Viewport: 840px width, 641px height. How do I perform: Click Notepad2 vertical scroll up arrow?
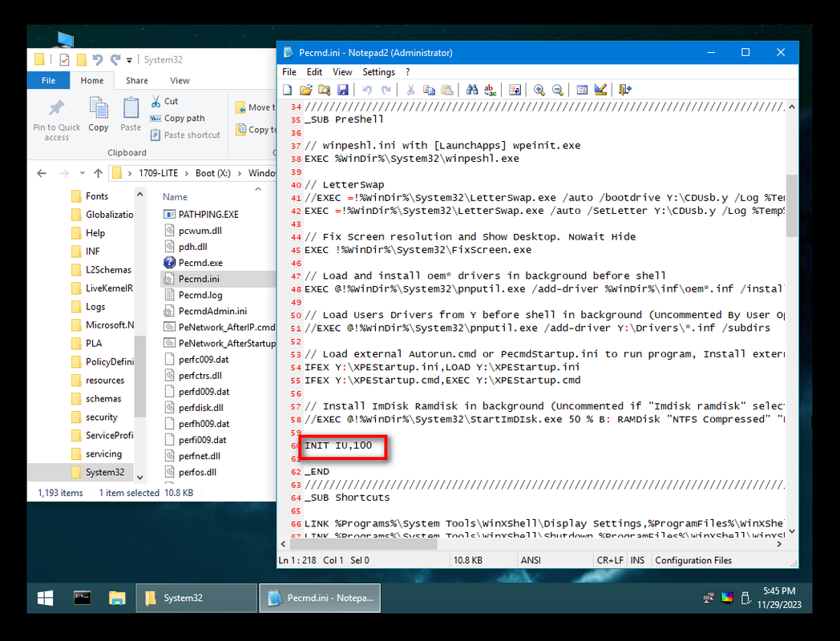coord(792,107)
